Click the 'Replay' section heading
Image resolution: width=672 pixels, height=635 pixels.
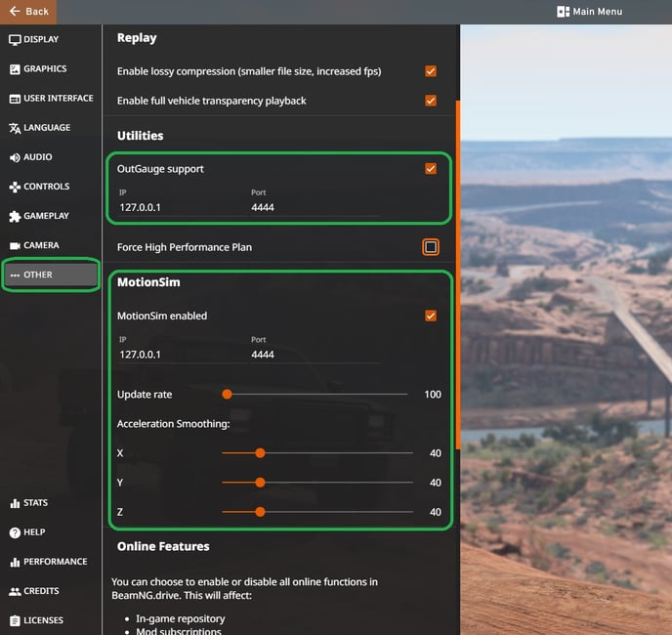[137, 38]
